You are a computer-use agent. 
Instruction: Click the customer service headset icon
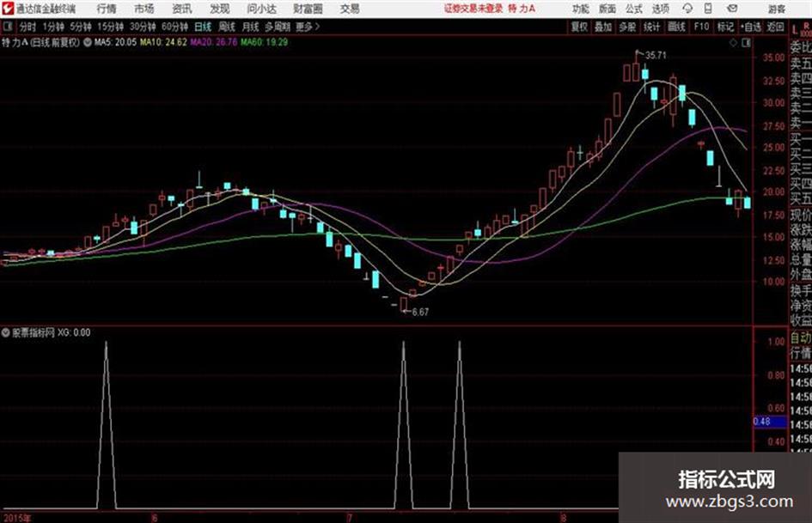(687, 9)
